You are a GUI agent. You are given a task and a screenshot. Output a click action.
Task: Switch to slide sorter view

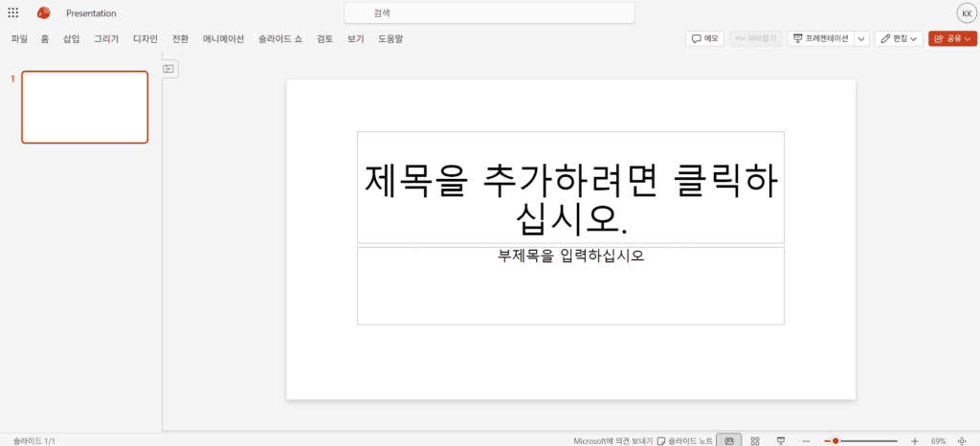point(755,440)
